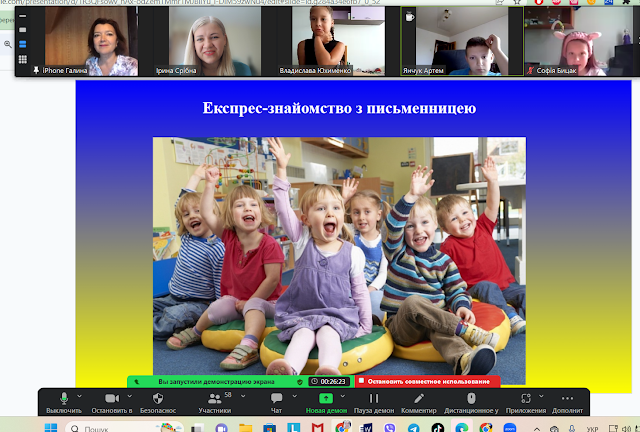The image size is (640, 432).
Task: Show hidden tray icons chevron
Action: [x=537, y=429]
